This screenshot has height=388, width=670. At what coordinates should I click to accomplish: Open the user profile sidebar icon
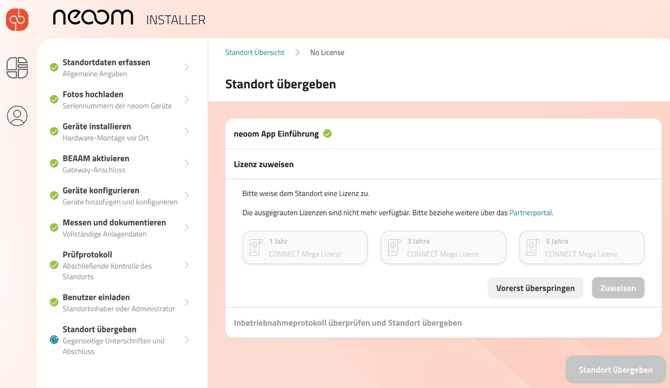click(17, 116)
